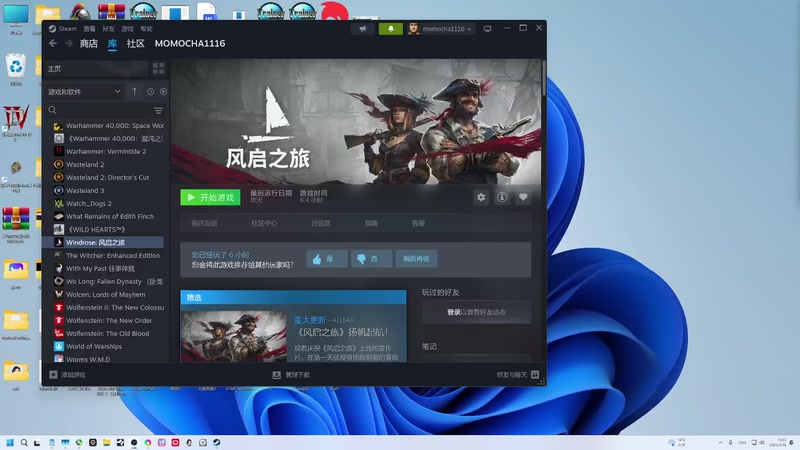The height and width of the screenshot is (450, 800).
Task: Reverse sort order using the up arrow
Action: tap(134, 91)
